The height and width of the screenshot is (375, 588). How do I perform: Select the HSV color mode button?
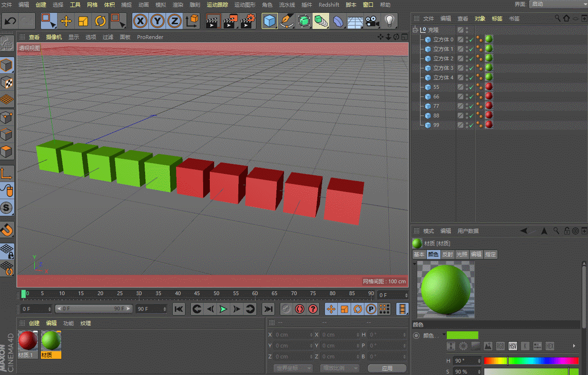point(513,346)
